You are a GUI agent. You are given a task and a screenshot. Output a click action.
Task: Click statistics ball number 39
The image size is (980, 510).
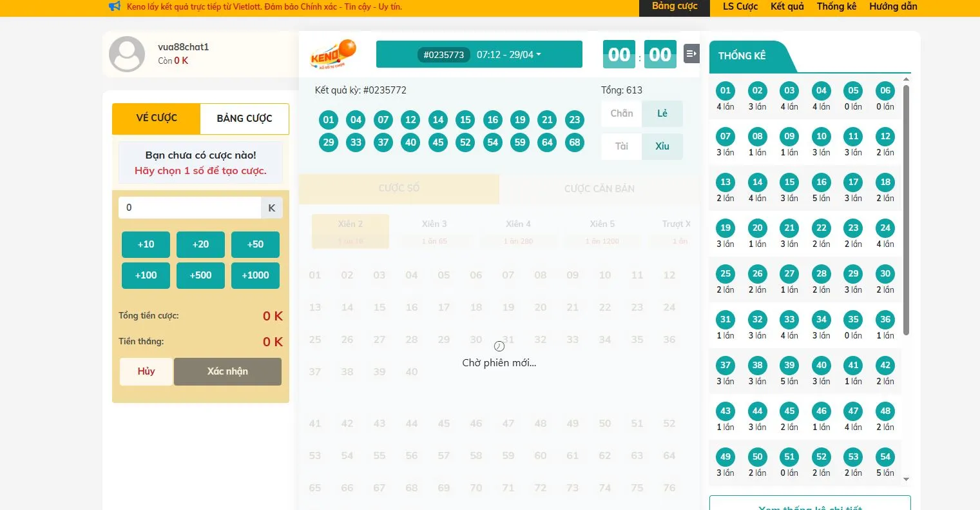[789, 366]
